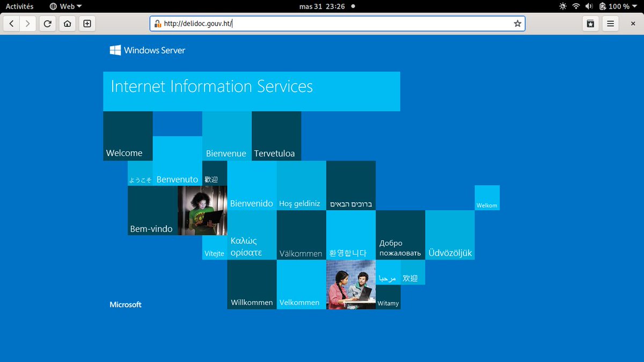Screen dimensions: 644x362
Task: Open a new tab
Action: [87, 24]
